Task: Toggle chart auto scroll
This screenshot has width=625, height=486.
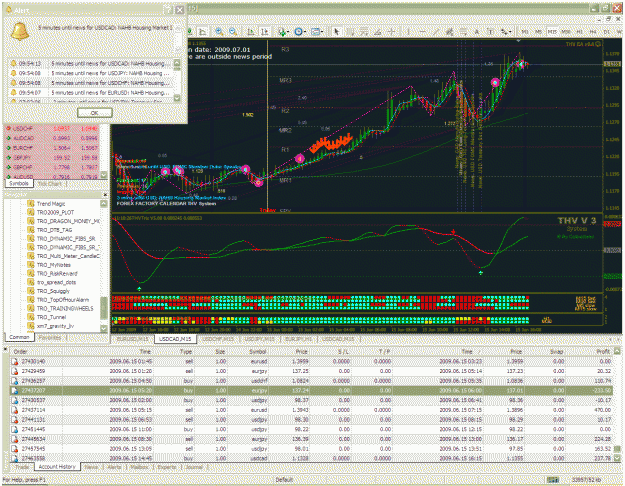Action: [x=250, y=31]
